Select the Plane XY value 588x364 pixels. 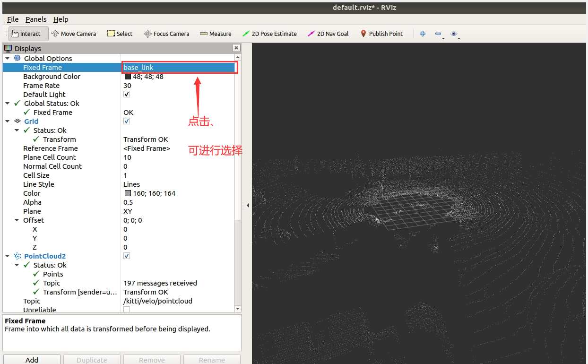click(x=128, y=211)
